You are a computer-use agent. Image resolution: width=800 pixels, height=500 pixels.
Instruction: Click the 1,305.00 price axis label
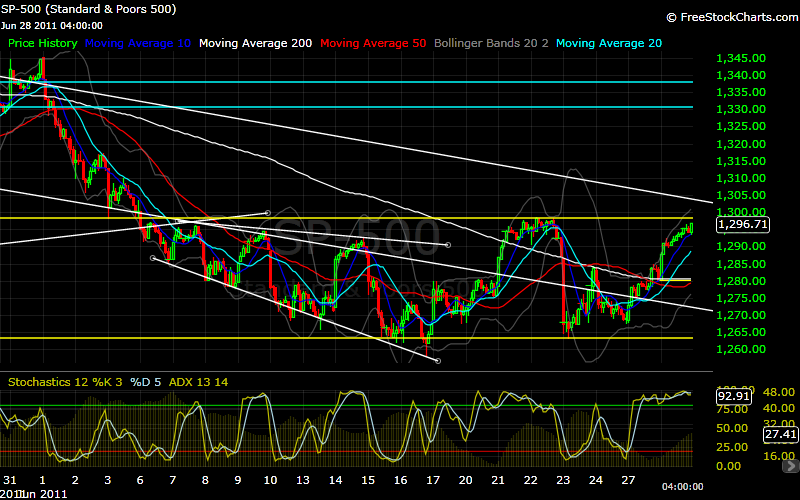741,195
